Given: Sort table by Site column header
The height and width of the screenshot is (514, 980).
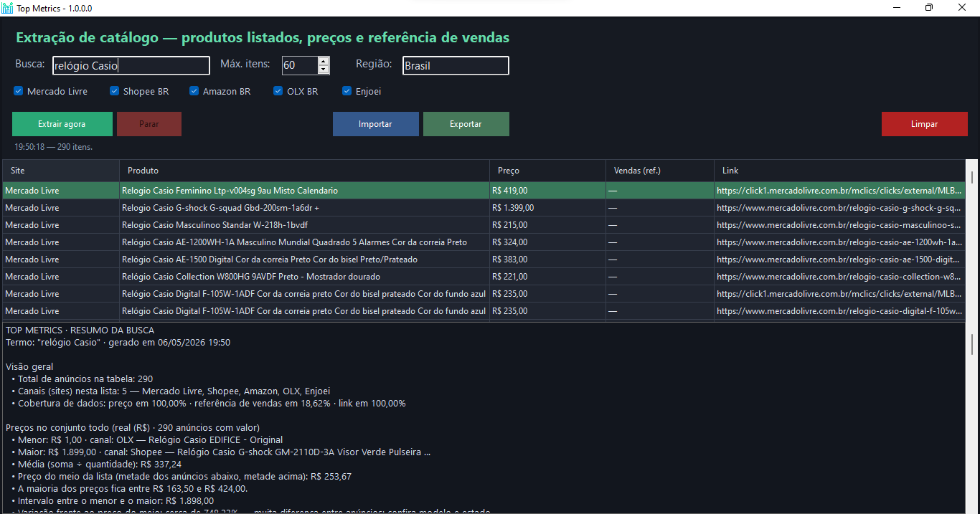Looking at the screenshot, I should coord(61,171).
